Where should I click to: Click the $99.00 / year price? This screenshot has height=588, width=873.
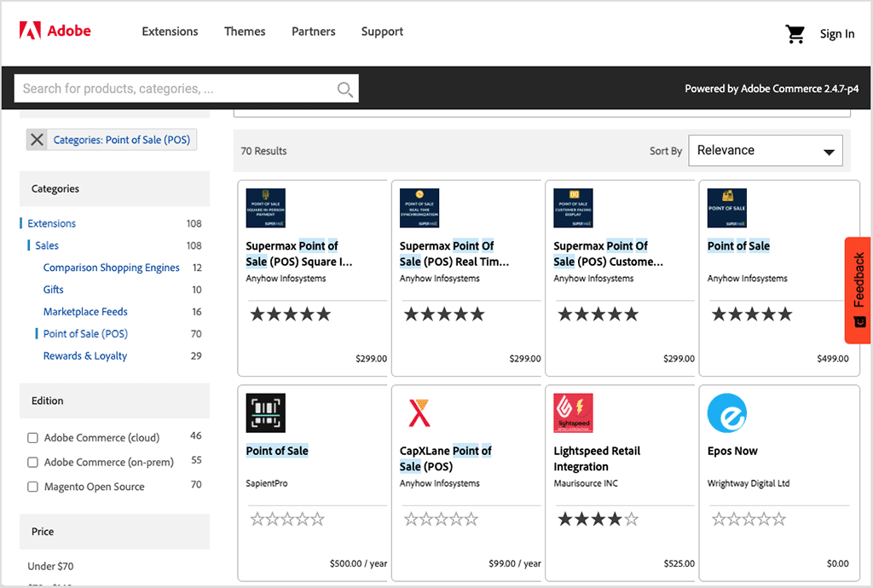pyautogui.click(x=514, y=563)
